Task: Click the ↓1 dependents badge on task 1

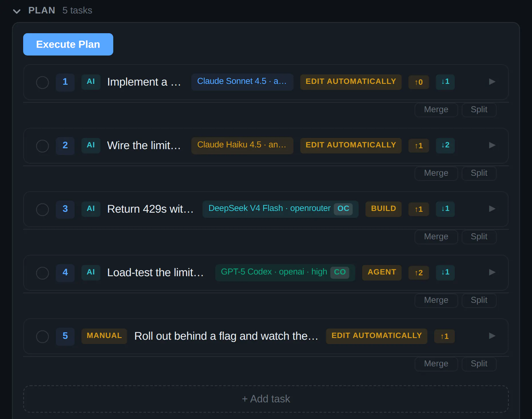Action: [445, 82]
